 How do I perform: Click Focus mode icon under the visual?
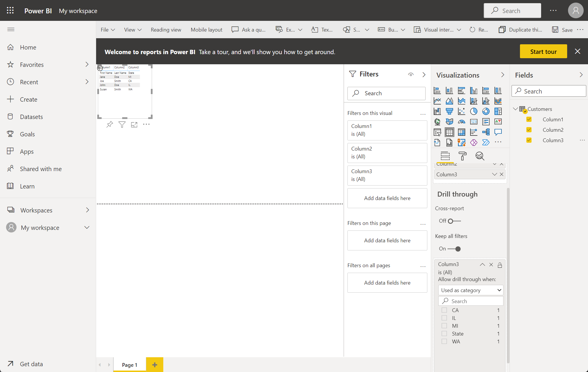pyautogui.click(x=134, y=124)
